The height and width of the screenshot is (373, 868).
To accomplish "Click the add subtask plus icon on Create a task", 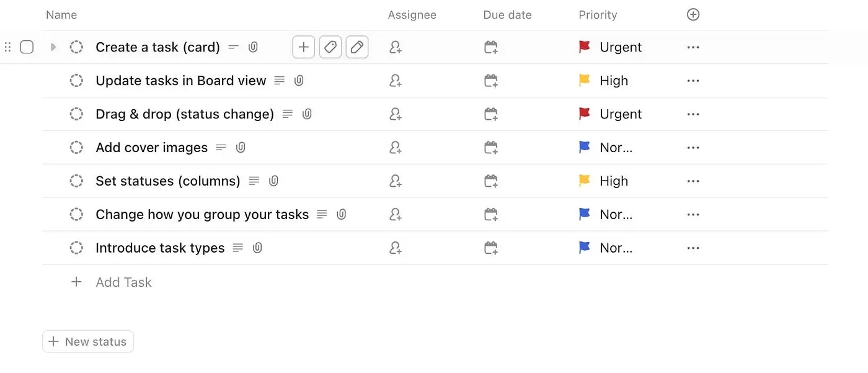I will click(x=303, y=47).
